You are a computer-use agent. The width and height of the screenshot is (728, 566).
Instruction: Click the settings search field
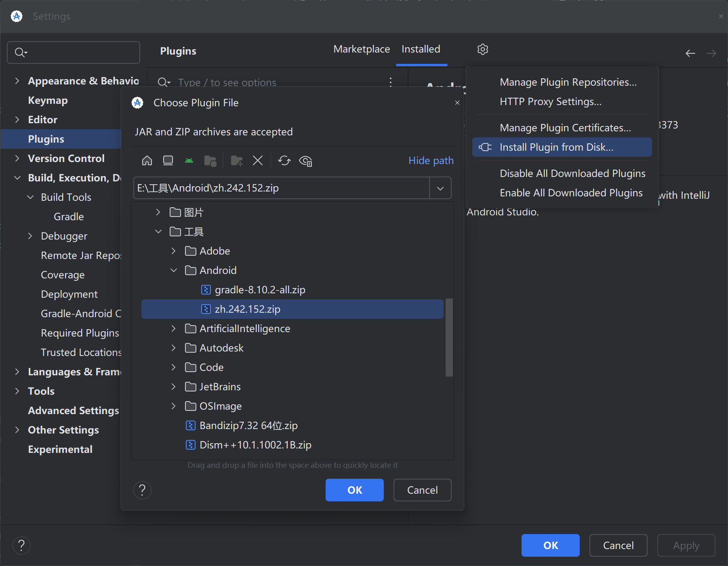point(74,53)
